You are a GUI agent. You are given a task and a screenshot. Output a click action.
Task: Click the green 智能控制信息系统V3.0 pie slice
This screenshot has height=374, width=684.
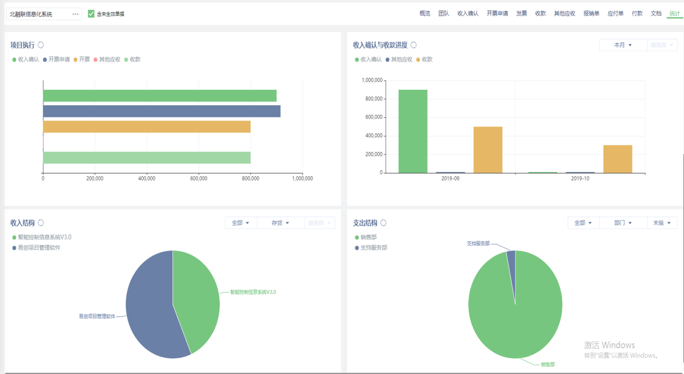click(196, 297)
